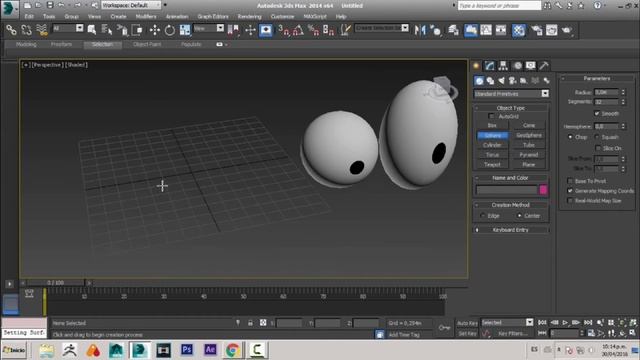Click the time slider 0/100 handle

[56, 282]
